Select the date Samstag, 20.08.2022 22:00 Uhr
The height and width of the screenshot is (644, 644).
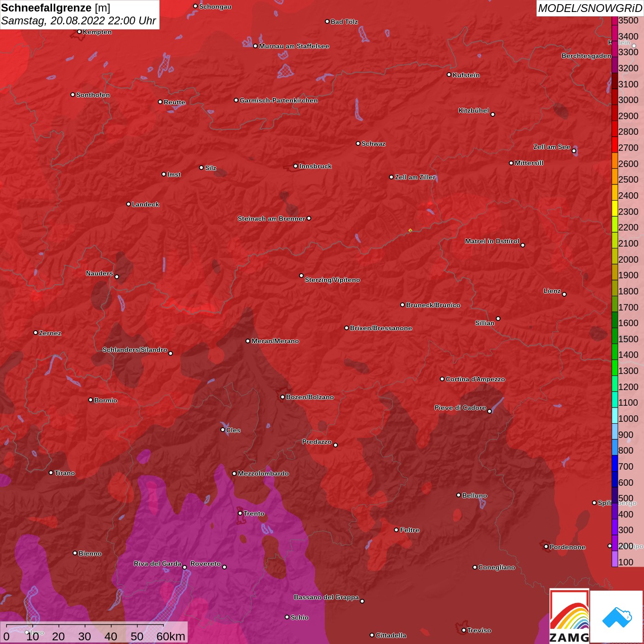[x=79, y=21]
